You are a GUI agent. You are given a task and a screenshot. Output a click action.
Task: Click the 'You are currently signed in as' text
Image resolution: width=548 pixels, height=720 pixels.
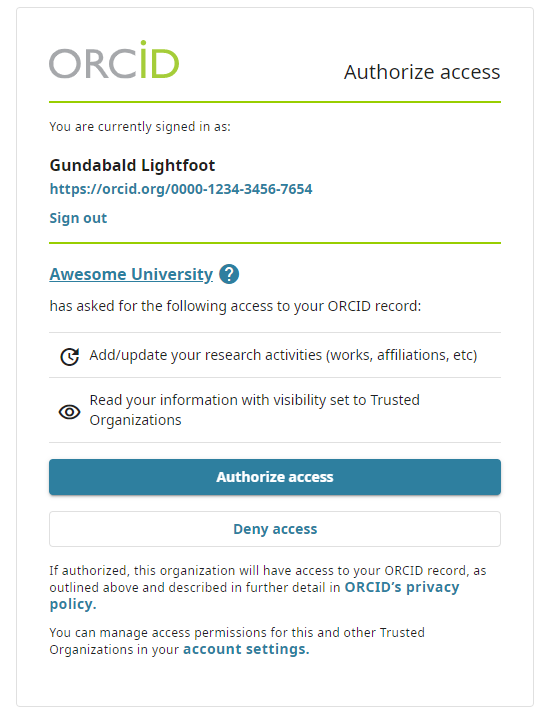tap(140, 127)
